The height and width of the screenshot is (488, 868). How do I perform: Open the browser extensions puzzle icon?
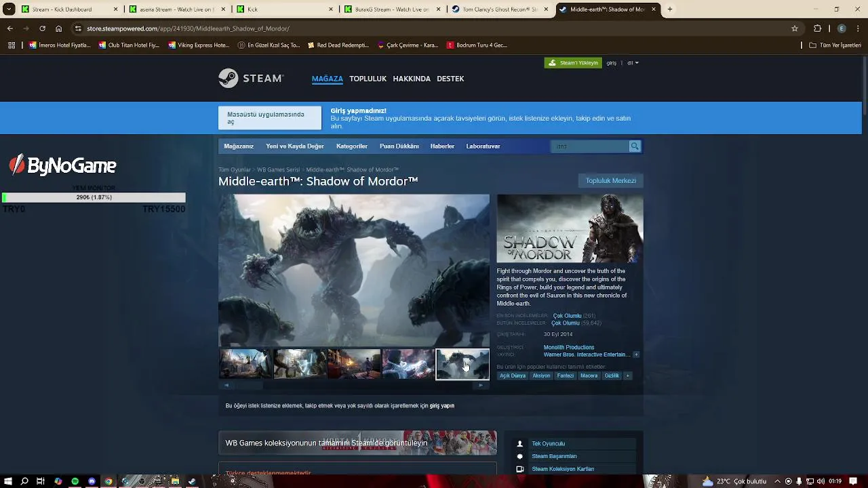click(817, 28)
